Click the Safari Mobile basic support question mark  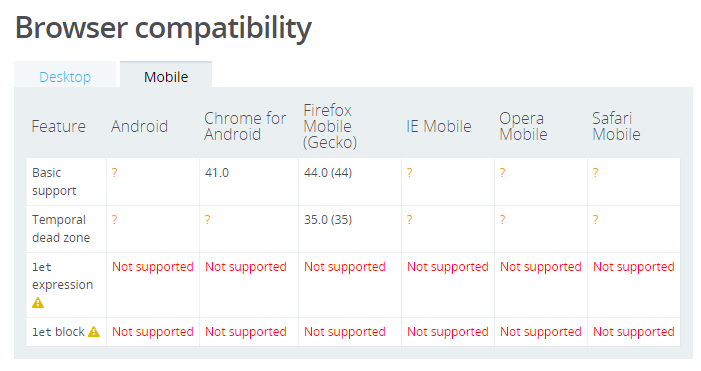tap(595, 173)
